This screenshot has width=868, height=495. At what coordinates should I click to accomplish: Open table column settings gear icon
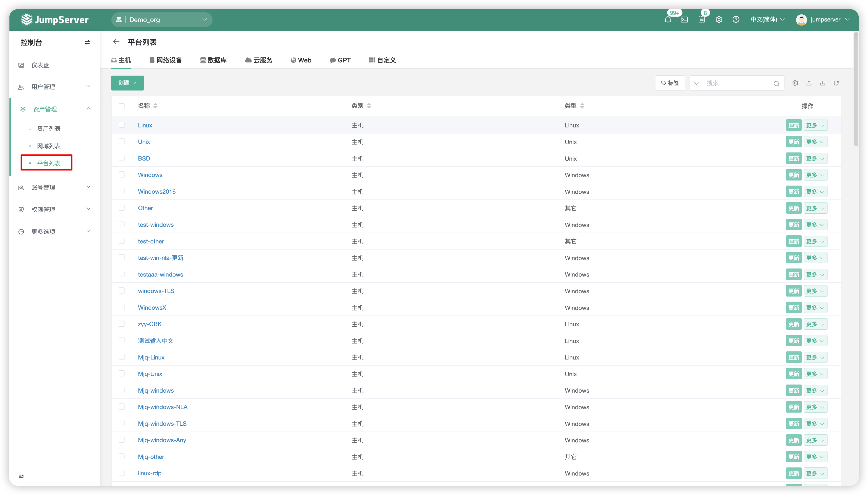tap(795, 83)
